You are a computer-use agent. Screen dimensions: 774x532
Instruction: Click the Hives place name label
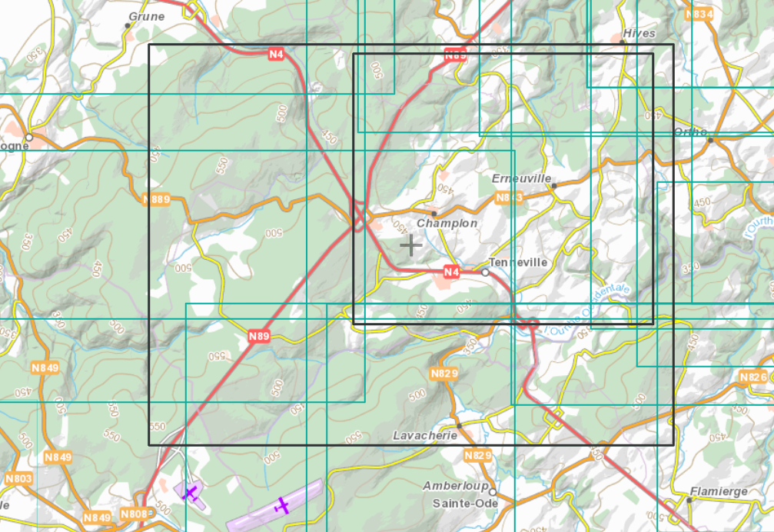click(639, 33)
